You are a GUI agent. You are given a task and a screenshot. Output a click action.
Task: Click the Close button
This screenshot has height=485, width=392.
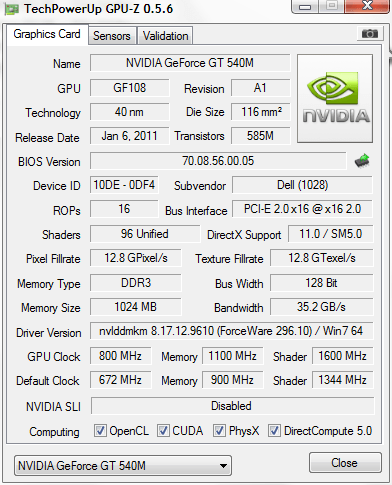click(x=345, y=463)
